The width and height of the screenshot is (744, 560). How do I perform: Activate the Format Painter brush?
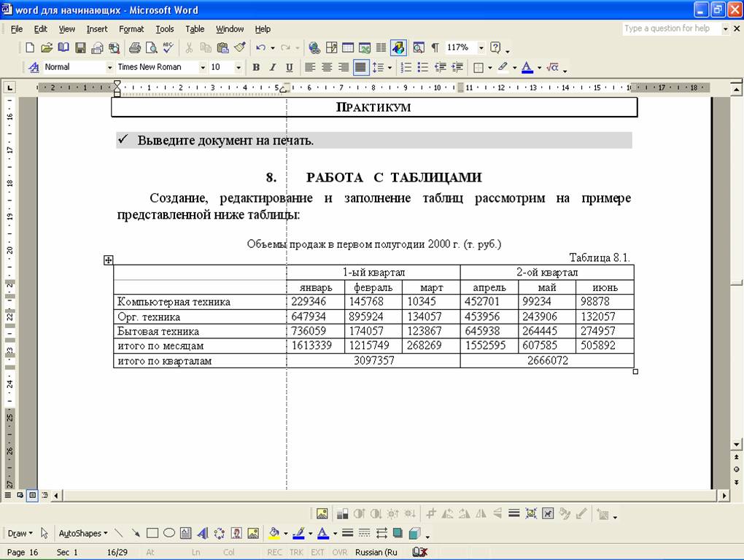click(240, 47)
